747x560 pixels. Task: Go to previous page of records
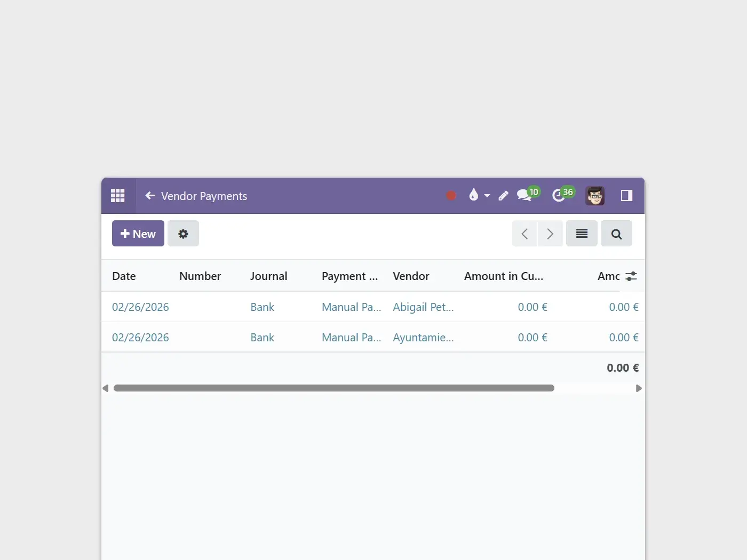pyautogui.click(x=525, y=234)
